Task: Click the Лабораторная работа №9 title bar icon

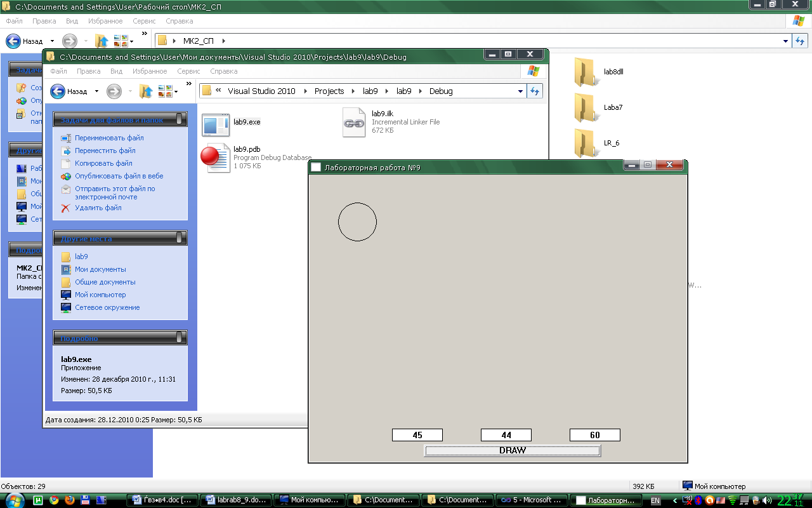Action: (x=315, y=167)
